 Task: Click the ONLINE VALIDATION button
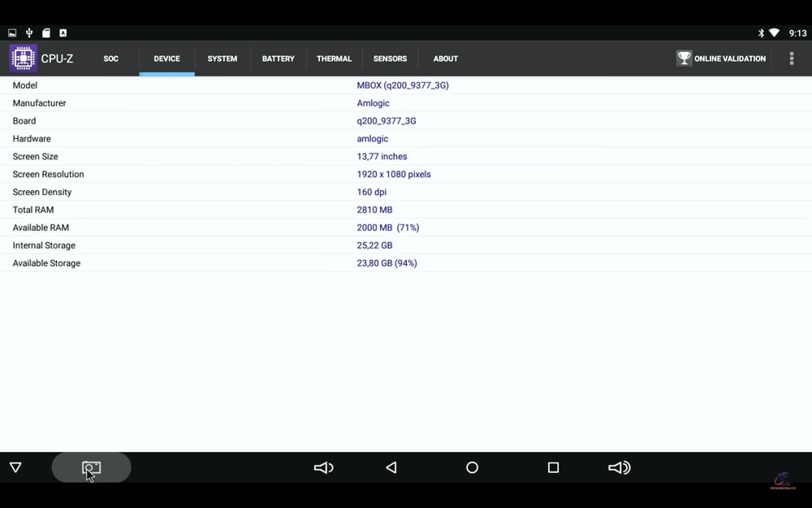(721, 59)
